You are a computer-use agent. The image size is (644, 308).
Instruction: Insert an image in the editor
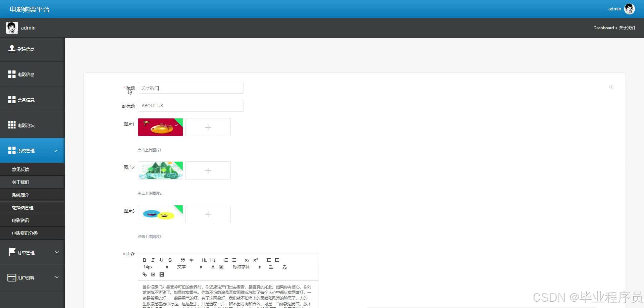[x=153, y=274]
